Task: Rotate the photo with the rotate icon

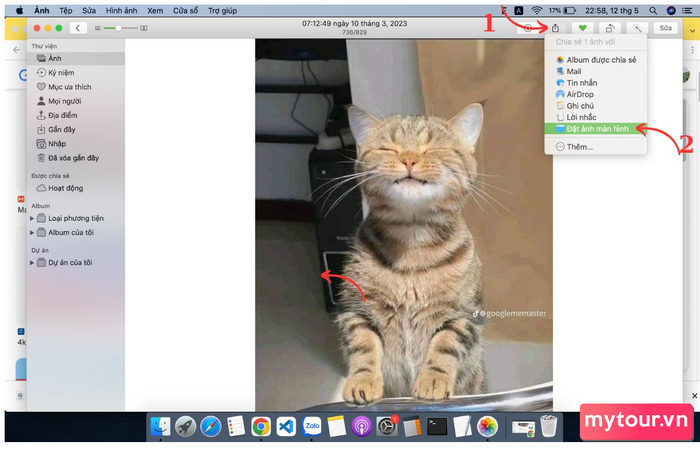Action: pyautogui.click(x=610, y=28)
